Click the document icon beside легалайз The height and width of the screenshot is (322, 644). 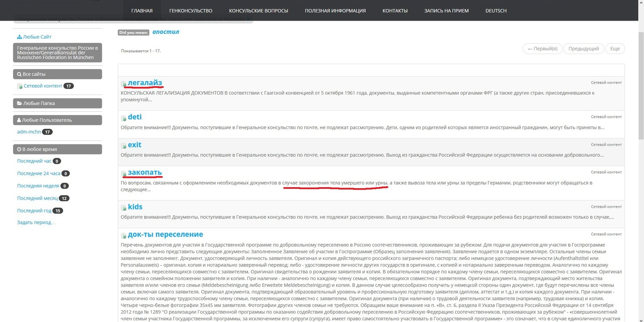click(124, 84)
